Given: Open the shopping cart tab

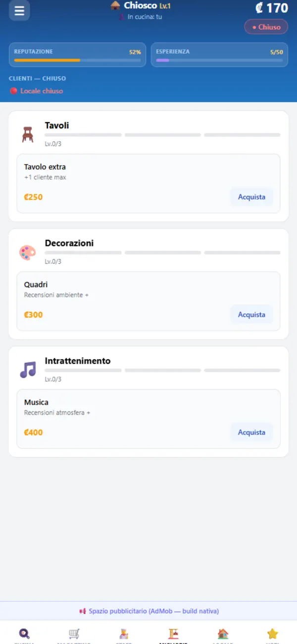Looking at the screenshot, I should (74, 634).
